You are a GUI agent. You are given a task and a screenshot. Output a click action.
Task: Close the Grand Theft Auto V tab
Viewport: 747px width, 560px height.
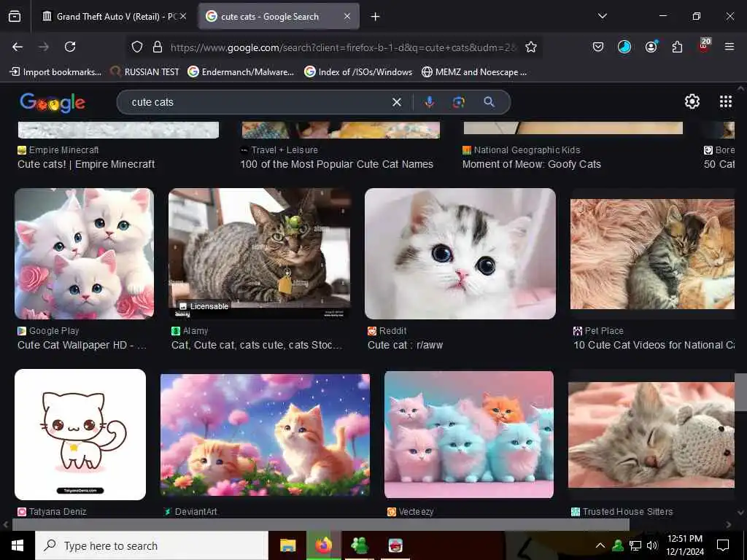(x=183, y=17)
